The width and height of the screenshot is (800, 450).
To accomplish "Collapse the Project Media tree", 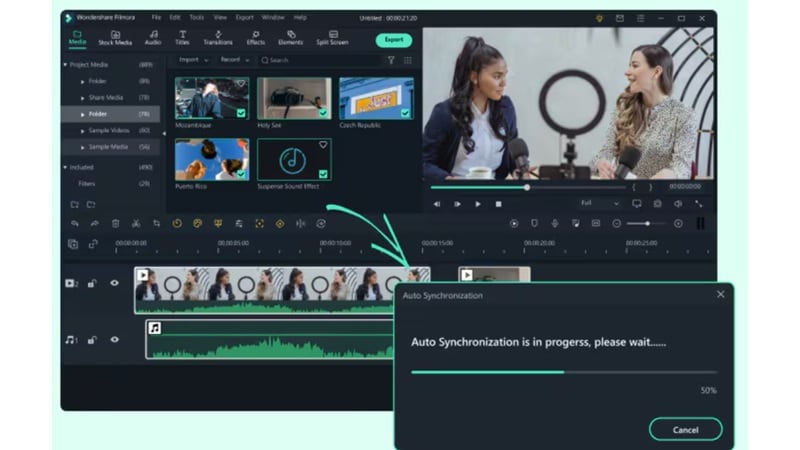I will pyautogui.click(x=65, y=65).
